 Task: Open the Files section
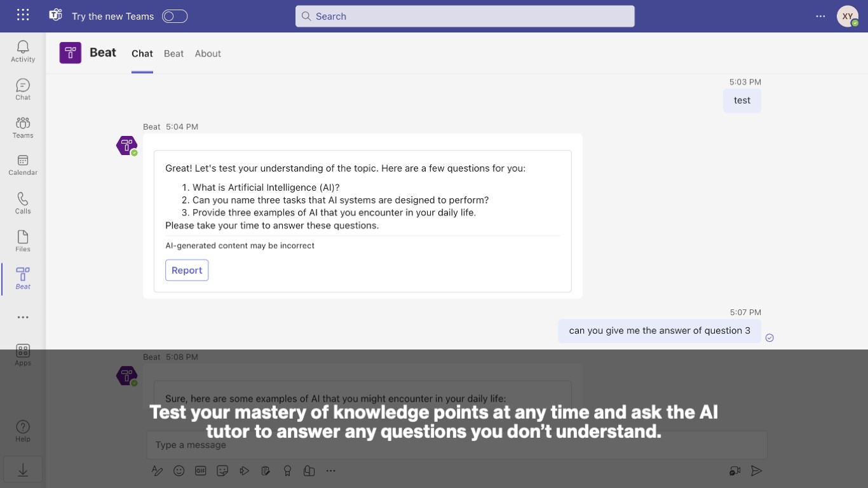(23, 241)
